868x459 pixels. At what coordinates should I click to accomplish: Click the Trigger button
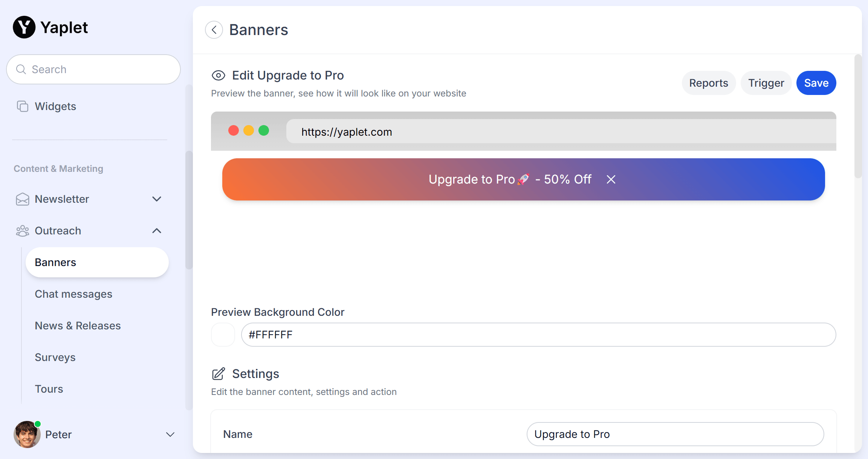(766, 83)
